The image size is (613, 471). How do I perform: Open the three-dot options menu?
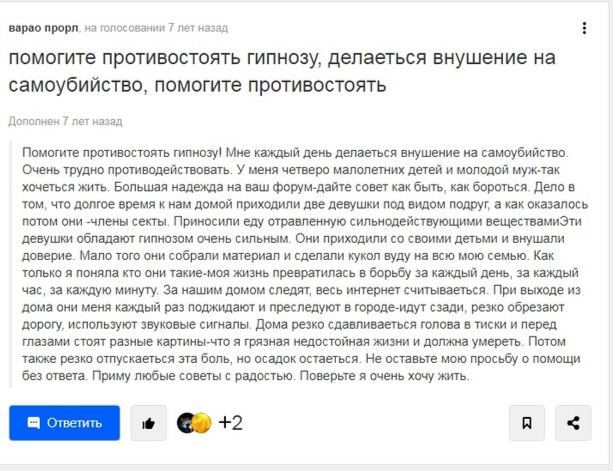(x=584, y=28)
